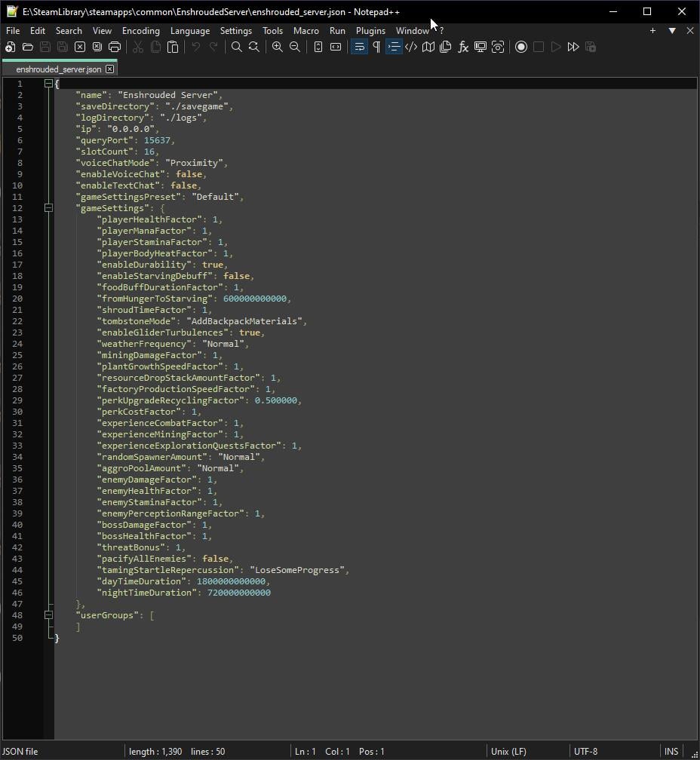Click the Open file folder icon
The height and width of the screenshot is (760, 700).
tap(28, 47)
